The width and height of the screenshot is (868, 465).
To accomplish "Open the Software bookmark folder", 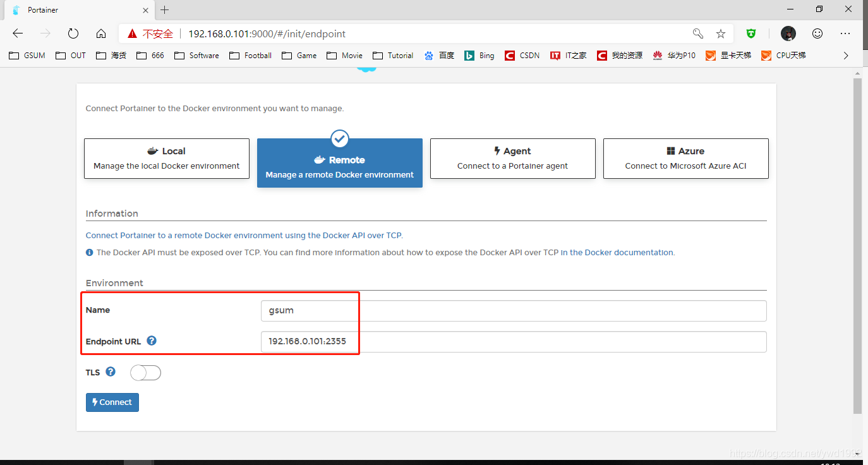I will [x=196, y=55].
